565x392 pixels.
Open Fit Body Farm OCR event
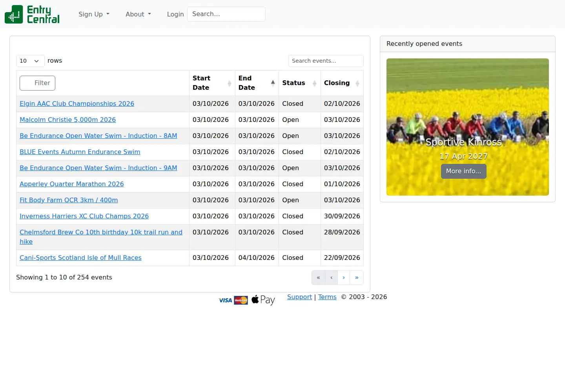pyautogui.click(x=69, y=200)
